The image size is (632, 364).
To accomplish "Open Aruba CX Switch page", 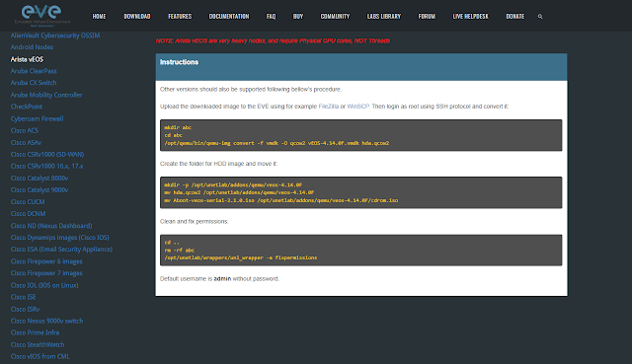I will (34, 83).
